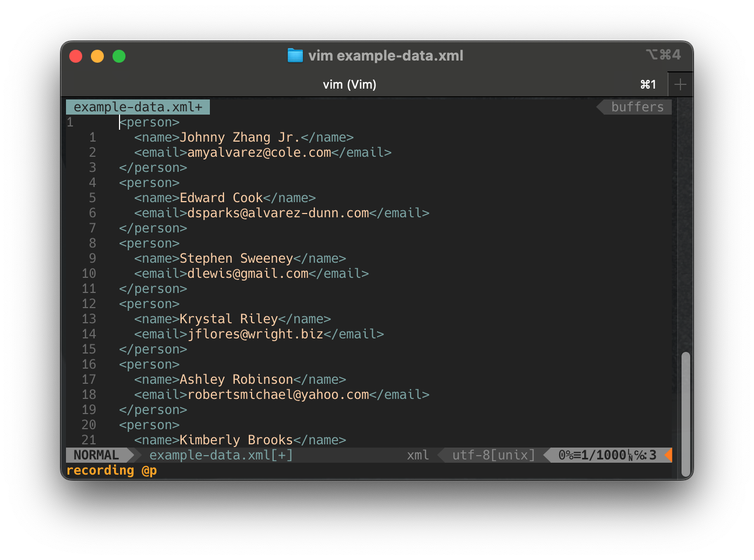Viewport: 754px width, 560px height.
Task: Switch to the vim (Vim) terminal tab
Action: click(x=349, y=84)
